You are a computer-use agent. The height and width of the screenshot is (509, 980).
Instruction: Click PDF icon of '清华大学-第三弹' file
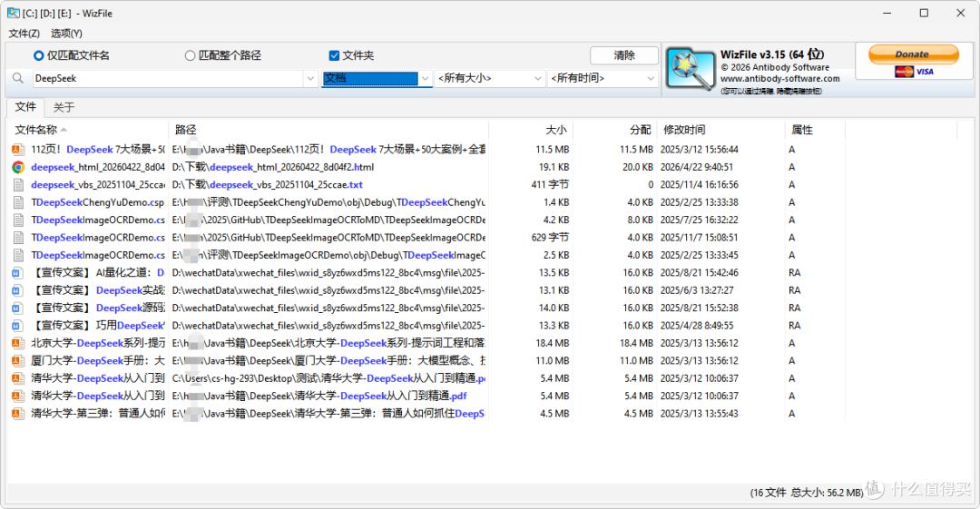(x=18, y=414)
